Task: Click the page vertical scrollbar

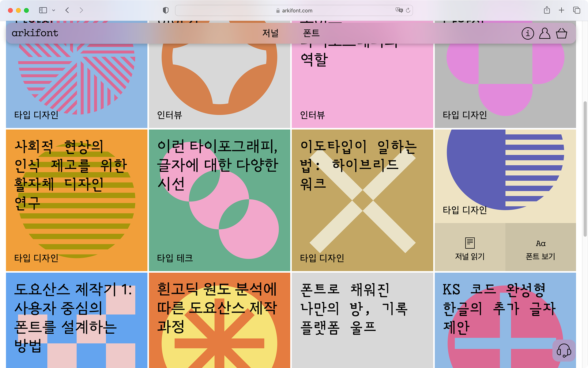Action: tap(585, 169)
